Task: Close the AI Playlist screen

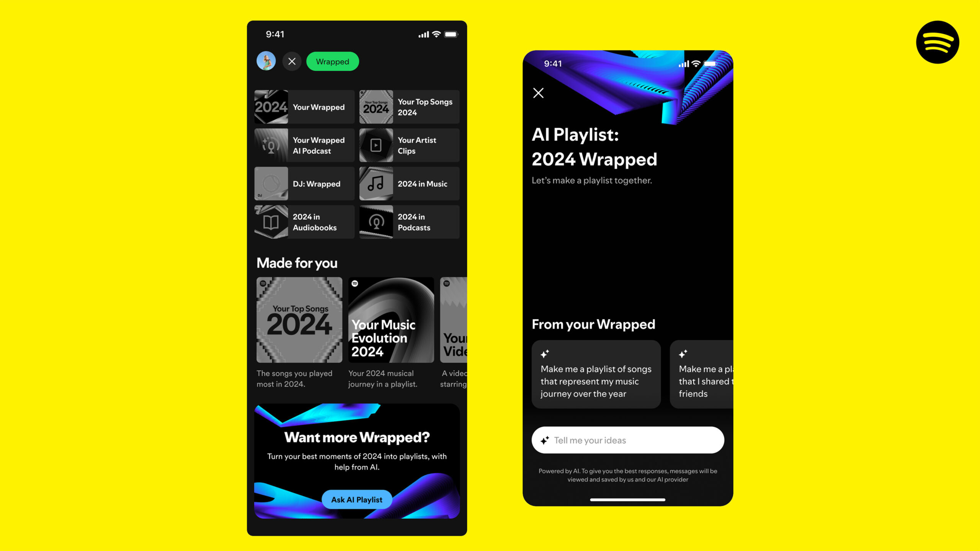Action: click(x=539, y=92)
